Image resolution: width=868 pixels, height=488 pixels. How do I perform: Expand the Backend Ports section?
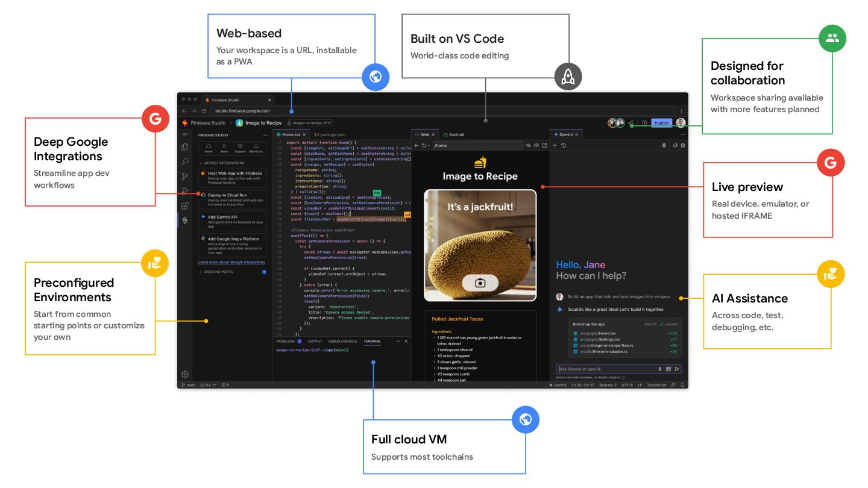coord(218,272)
